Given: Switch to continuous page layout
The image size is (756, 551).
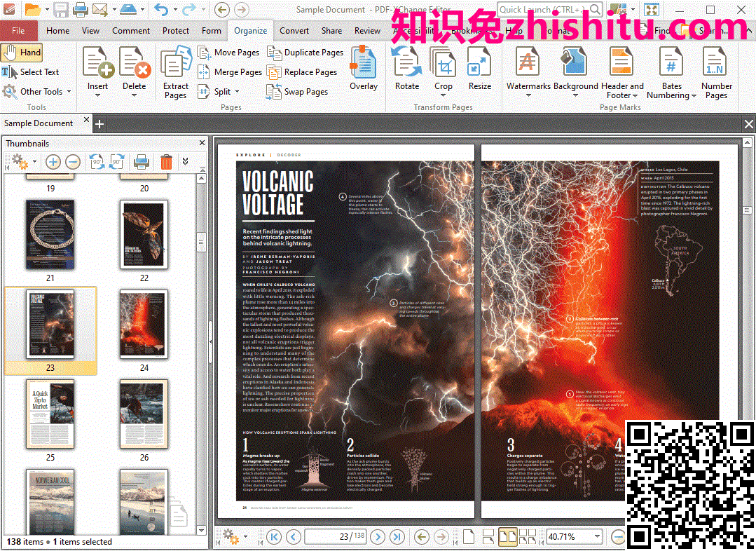Looking at the screenshot, I should [488, 536].
